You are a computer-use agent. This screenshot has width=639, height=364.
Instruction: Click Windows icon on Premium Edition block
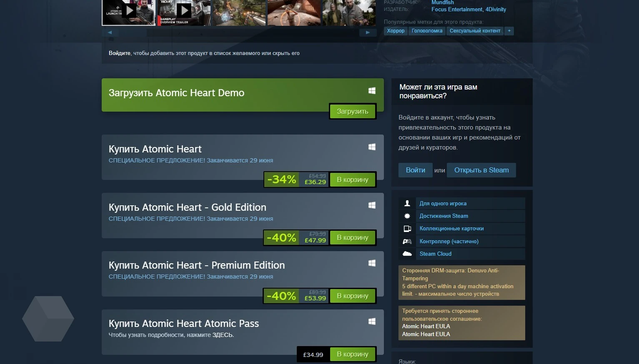pos(372,263)
